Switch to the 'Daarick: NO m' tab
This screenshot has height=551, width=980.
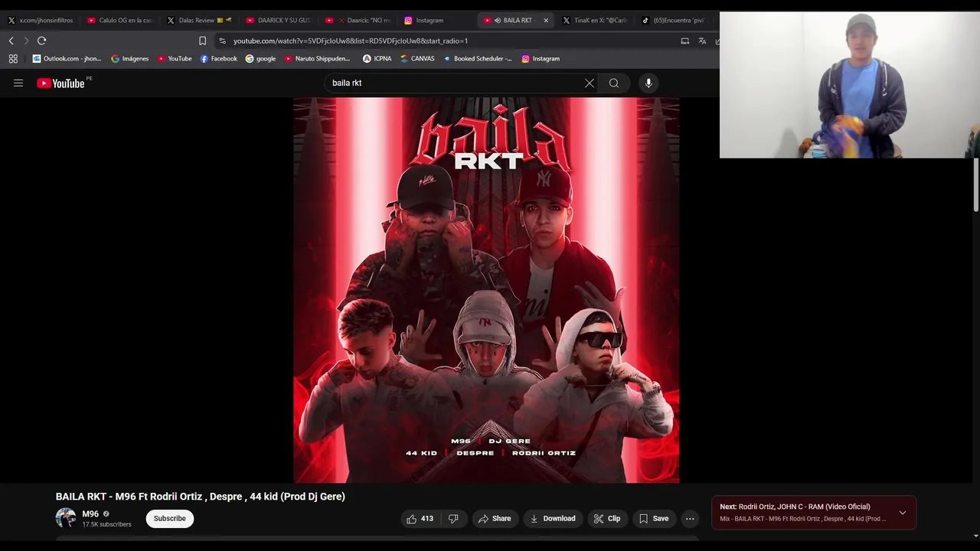358,21
